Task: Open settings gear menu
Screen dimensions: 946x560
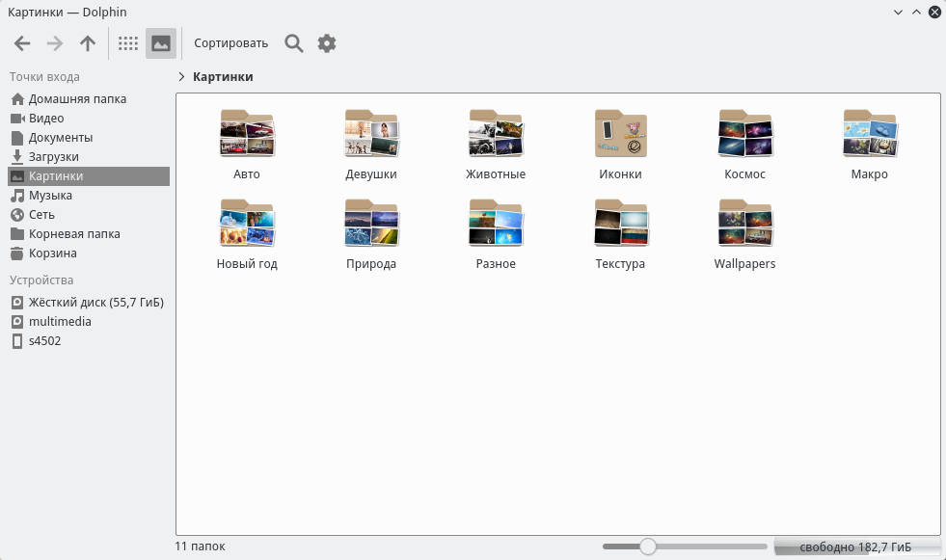Action: pyautogui.click(x=326, y=43)
